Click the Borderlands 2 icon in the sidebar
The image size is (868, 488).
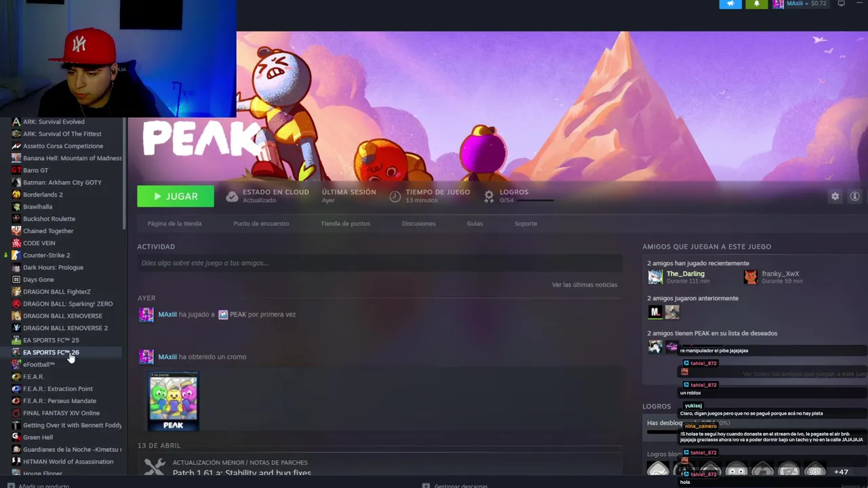pos(16,195)
